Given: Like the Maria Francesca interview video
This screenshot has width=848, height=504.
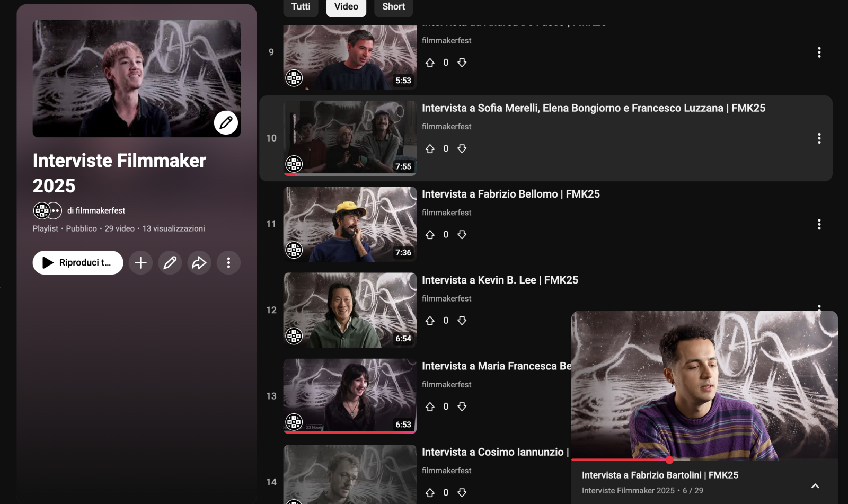Looking at the screenshot, I should (430, 406).
